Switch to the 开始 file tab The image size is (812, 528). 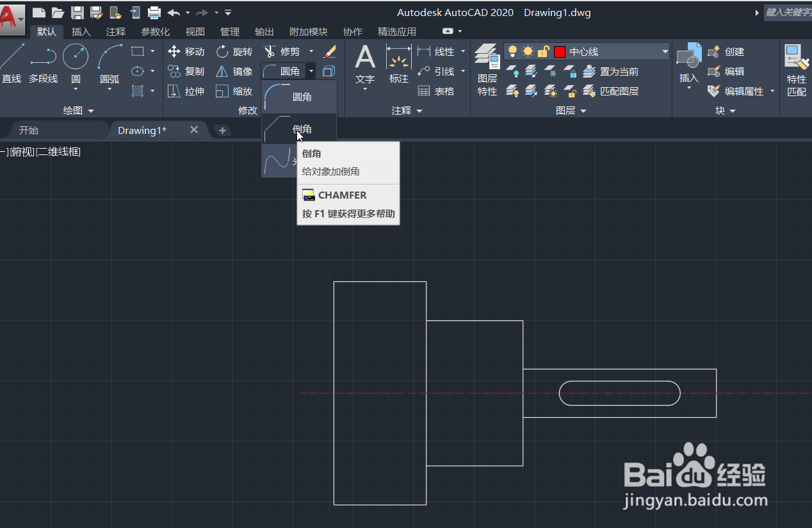(29, 130)
